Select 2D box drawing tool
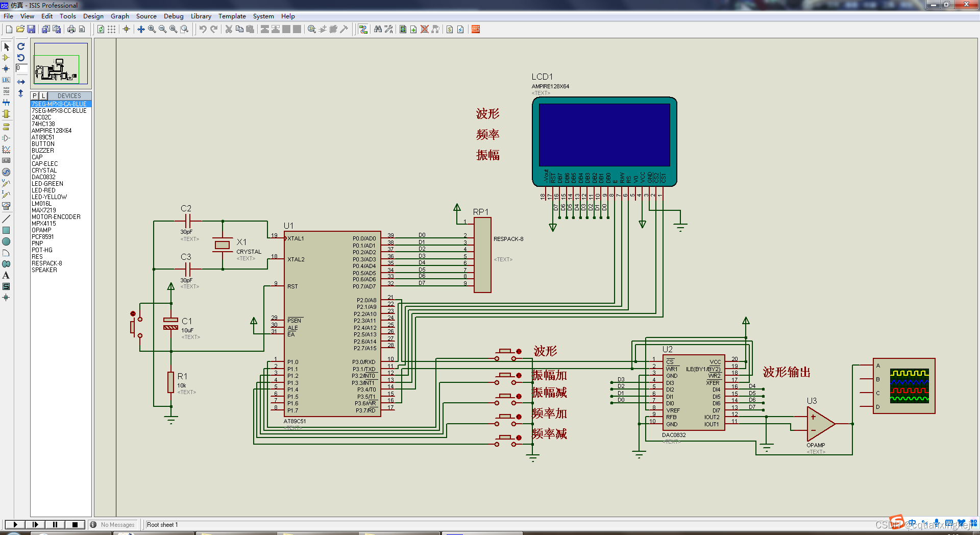The image size is (980, 535). pos(6,230)
